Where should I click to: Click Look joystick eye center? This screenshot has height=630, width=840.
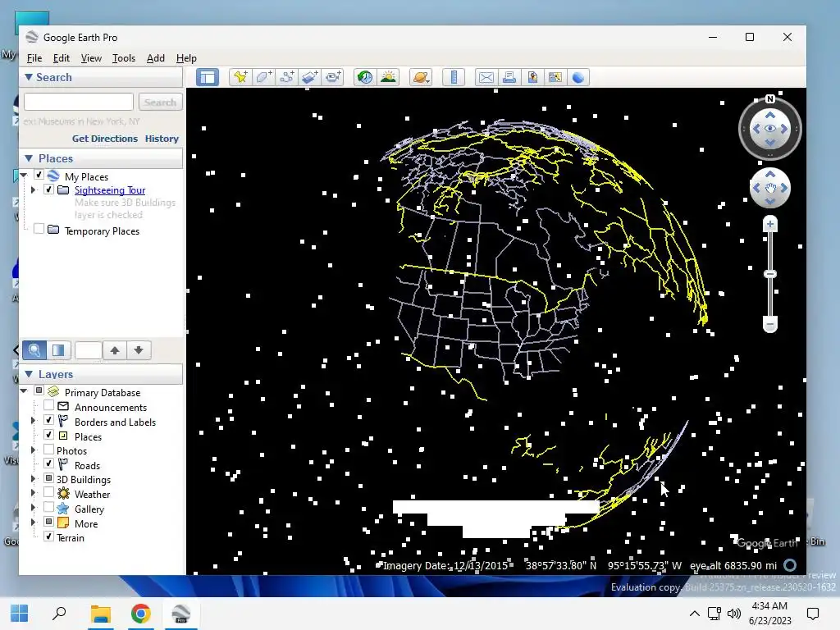769,129
